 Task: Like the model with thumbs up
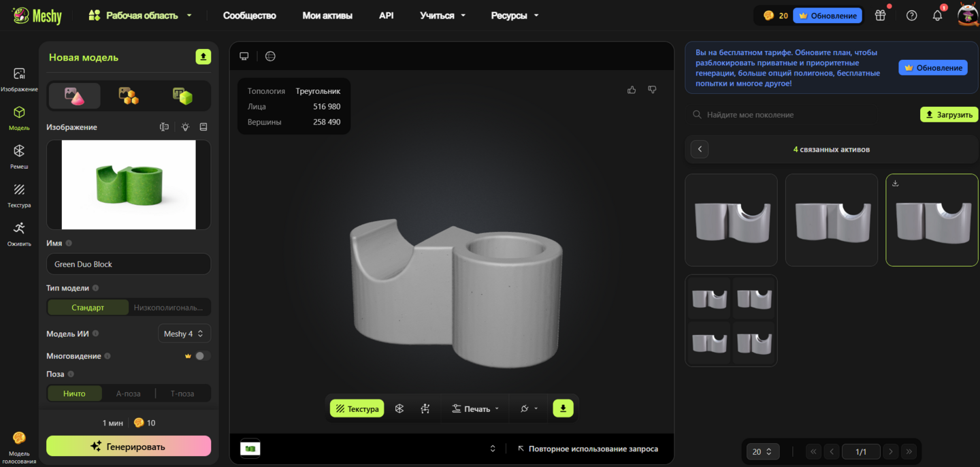click(x=632, y=90)
